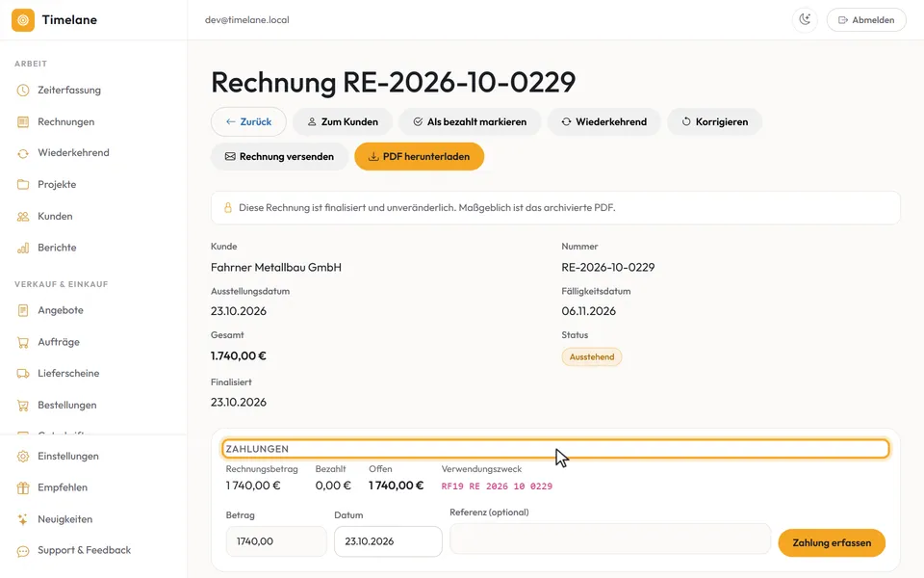The width and height of the screenshot is (924, 578).
Task: Click the due date 06.11.2026
Action: [588, 311]
